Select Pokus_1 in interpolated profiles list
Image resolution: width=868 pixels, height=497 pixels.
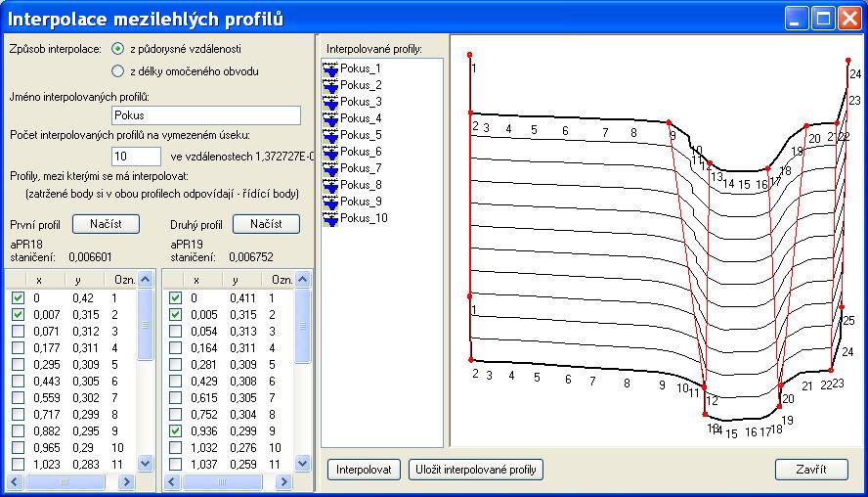pos(361,68)
